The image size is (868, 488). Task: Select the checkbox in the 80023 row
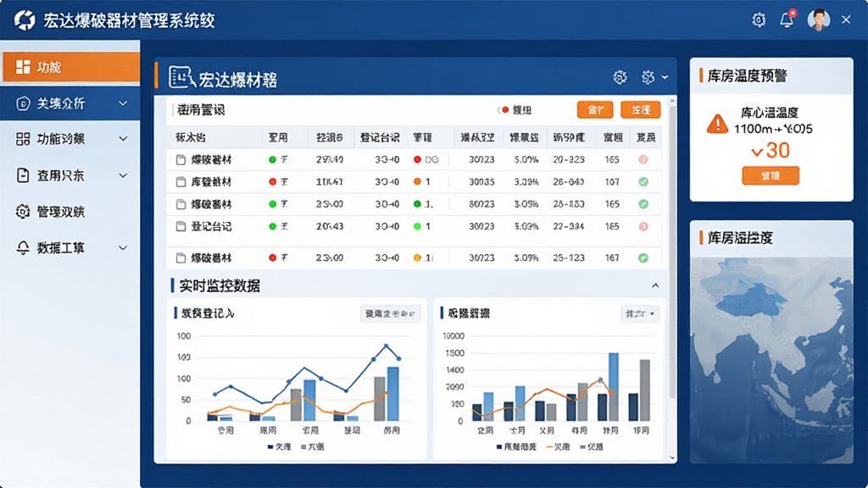(181, 204)
